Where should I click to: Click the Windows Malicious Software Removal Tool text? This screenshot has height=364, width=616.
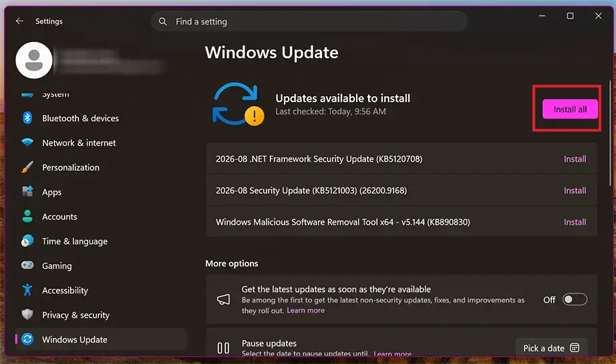tap(343, 222)
